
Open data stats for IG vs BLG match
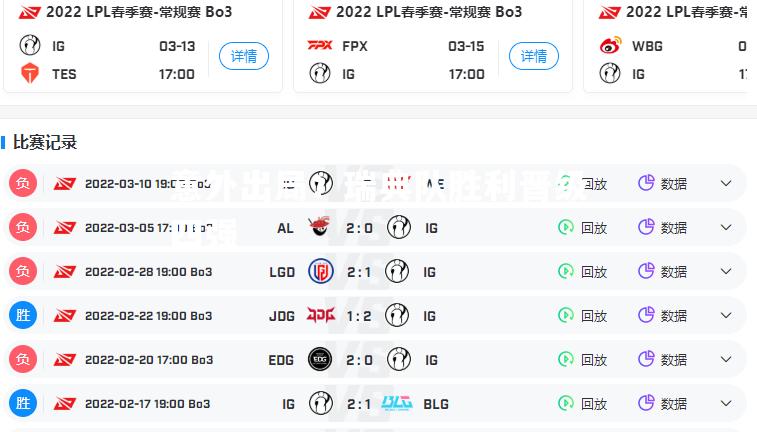coord(662,404)
